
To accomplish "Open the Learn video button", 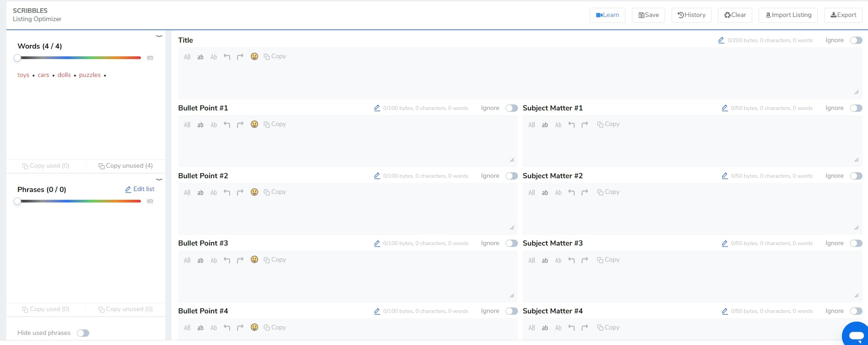I will (608, 15).
